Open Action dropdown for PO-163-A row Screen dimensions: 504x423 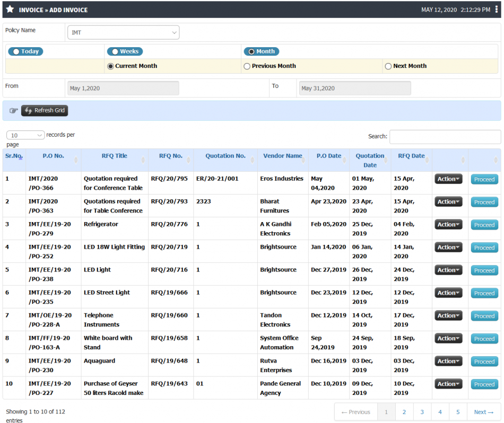(448, 339)
